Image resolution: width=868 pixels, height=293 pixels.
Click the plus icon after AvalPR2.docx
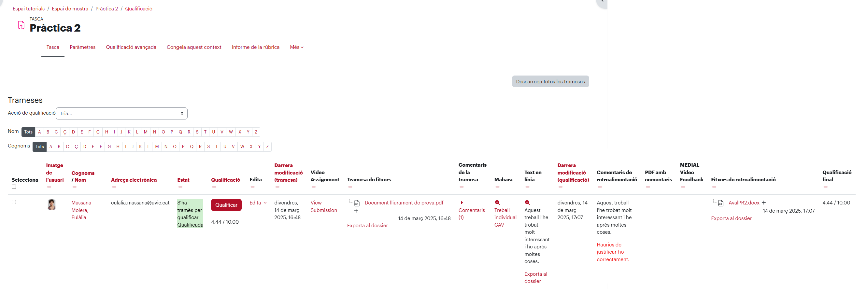tap(764, 203)
